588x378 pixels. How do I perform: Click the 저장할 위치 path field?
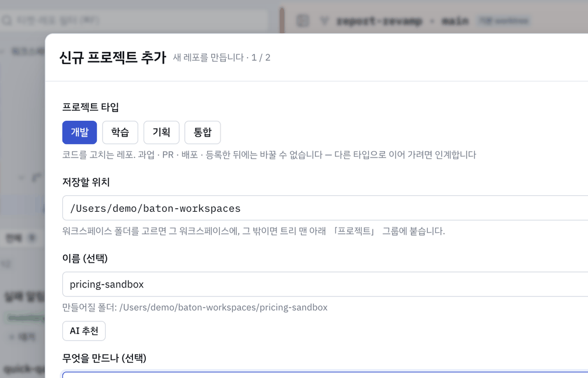point(325,208)
